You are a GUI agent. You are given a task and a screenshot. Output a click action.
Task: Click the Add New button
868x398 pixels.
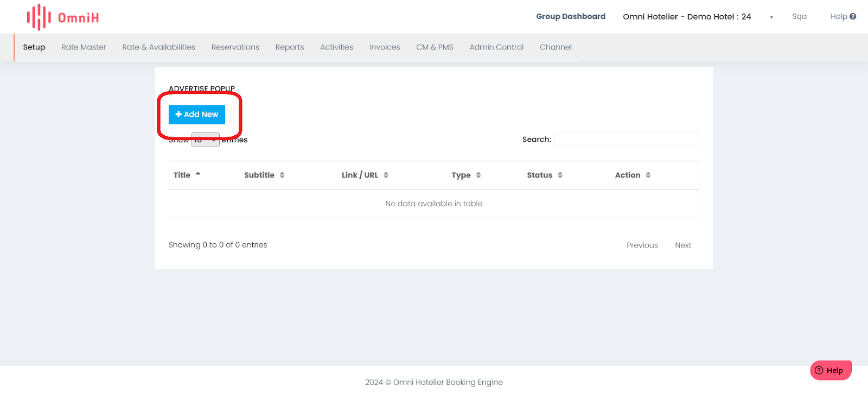pyautogui.click(x=197, y=115)
